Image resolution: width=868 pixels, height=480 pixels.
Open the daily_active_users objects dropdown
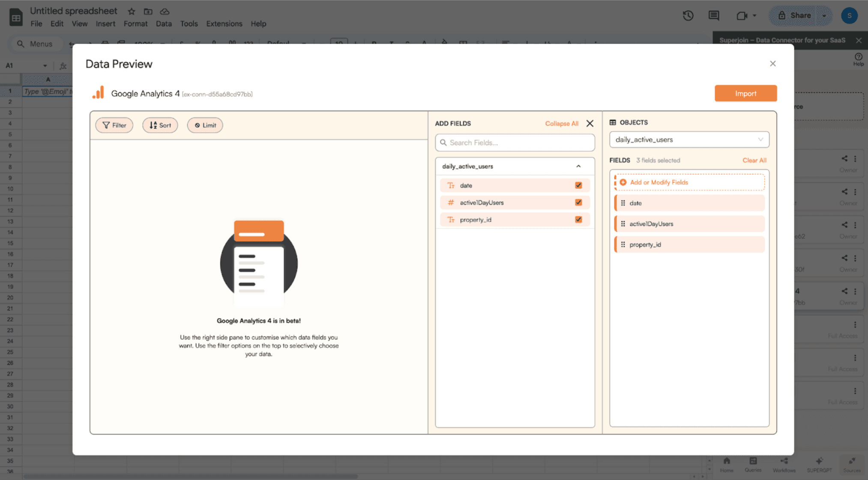pos(689,140)
